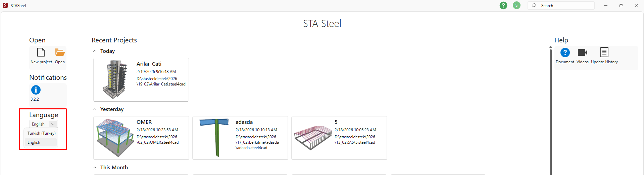
Task: Expand the Language dropdown arrow
Action: (x=53, y=124)
